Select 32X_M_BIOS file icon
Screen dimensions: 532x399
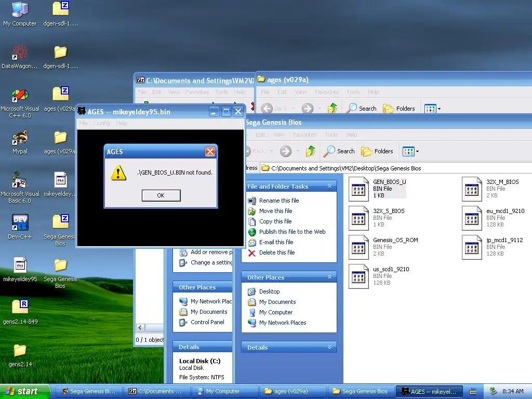tap(472, 189)
